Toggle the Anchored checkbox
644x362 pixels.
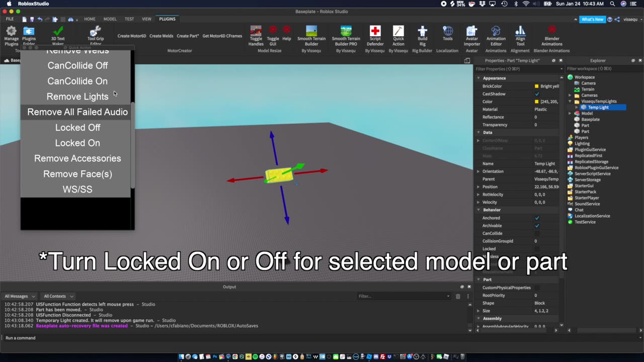[x=537, y=218]
